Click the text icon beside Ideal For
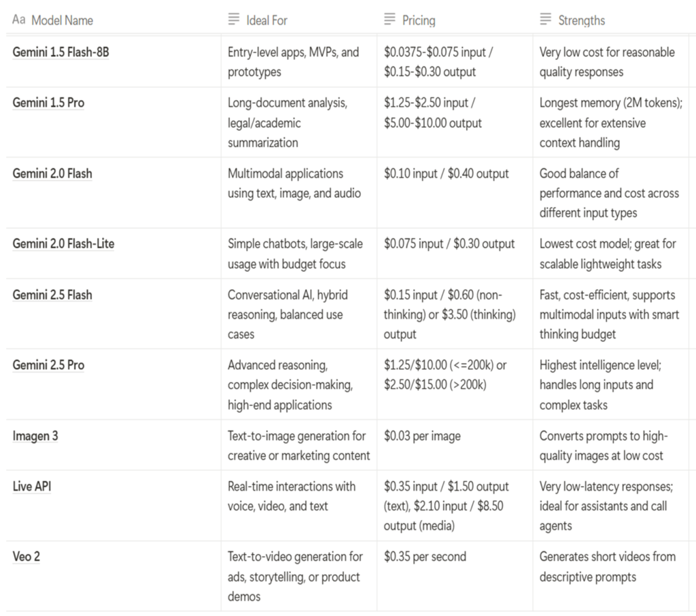 234,19
